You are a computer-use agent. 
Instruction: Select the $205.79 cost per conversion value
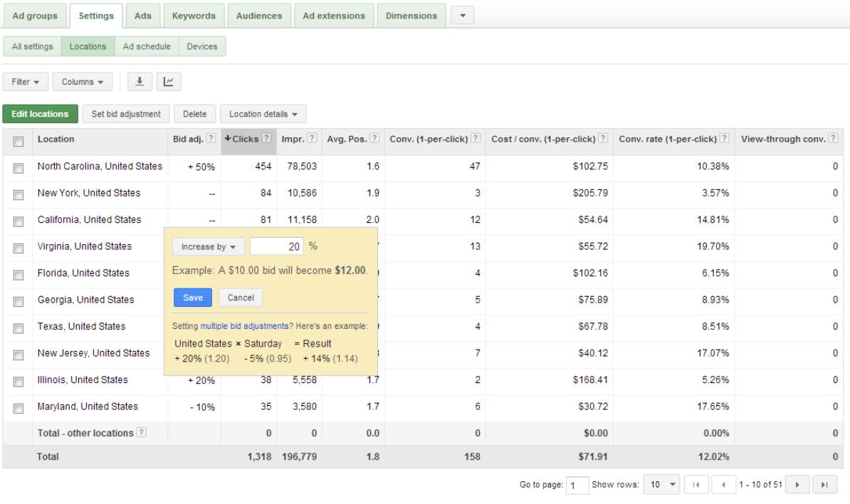(x=590, y=193)
